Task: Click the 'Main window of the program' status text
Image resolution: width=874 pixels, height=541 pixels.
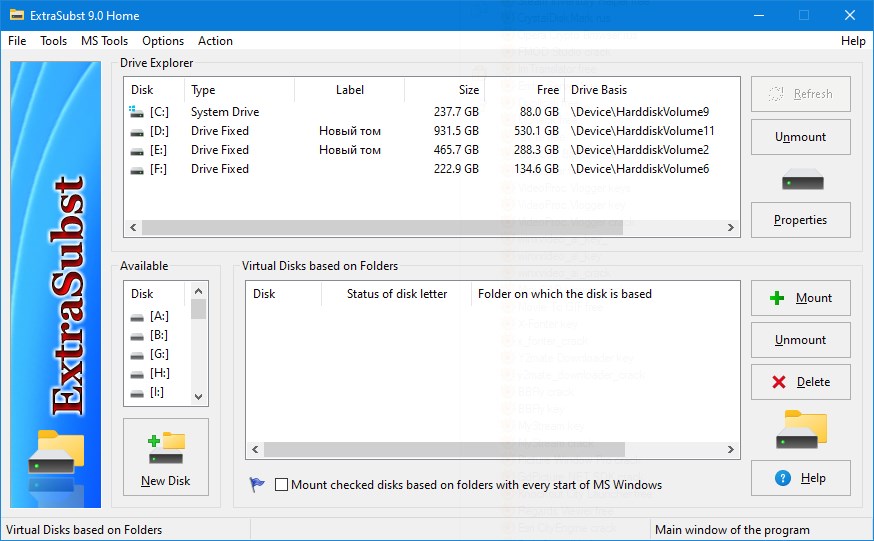Action: point(732,530)
